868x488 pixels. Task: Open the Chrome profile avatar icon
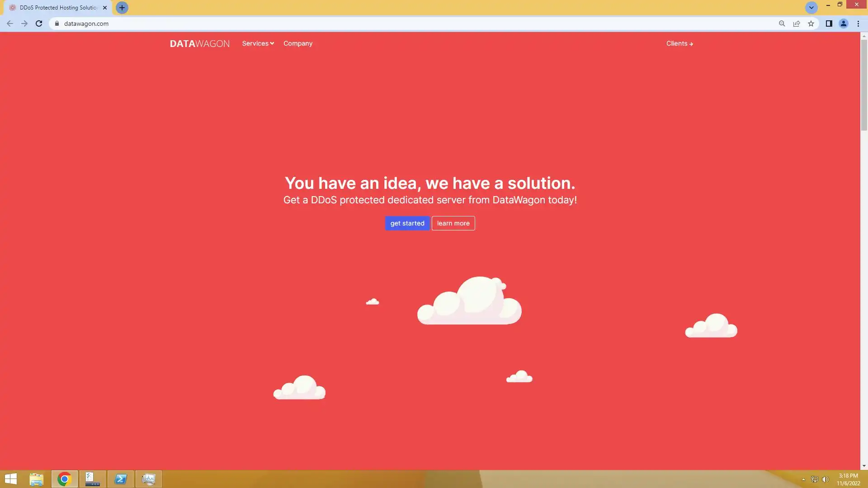point(843,23)
